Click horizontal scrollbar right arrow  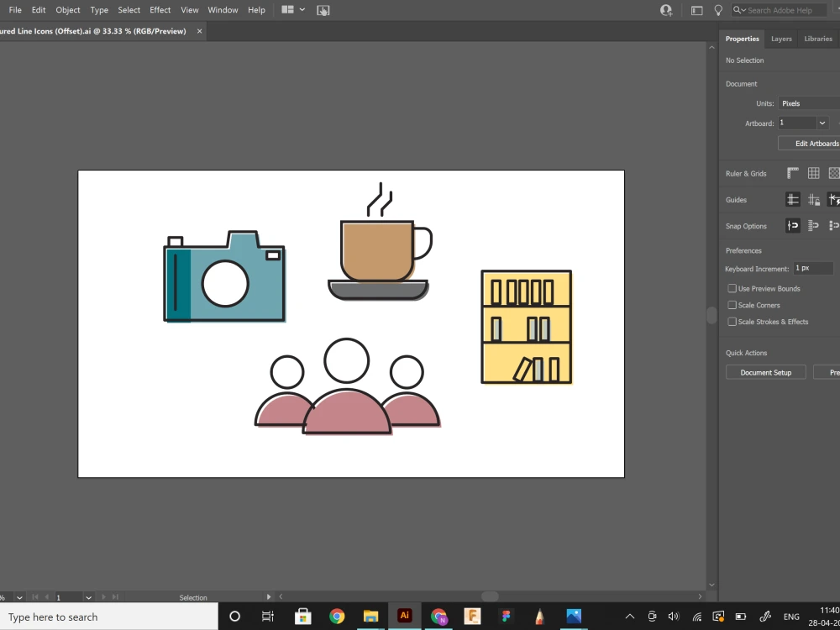(x=700, y=596)
